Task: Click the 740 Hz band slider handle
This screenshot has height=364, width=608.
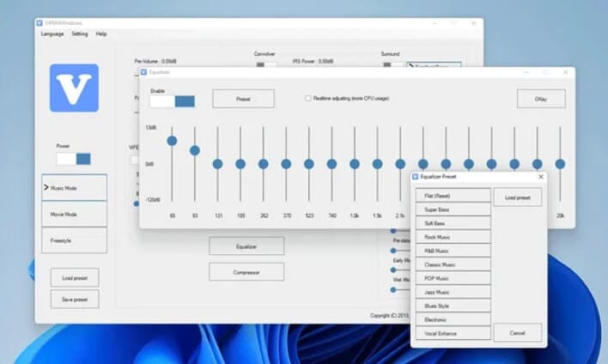Action: (331, 164)
